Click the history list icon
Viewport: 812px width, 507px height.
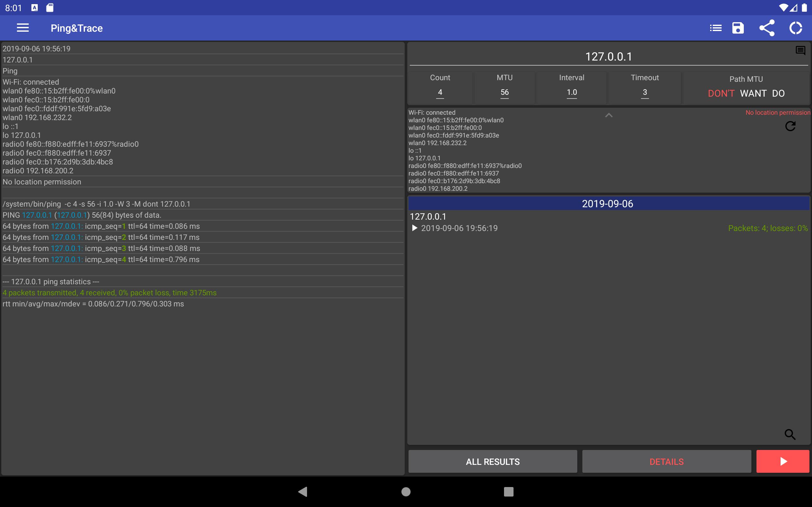(x=716, y=28)
